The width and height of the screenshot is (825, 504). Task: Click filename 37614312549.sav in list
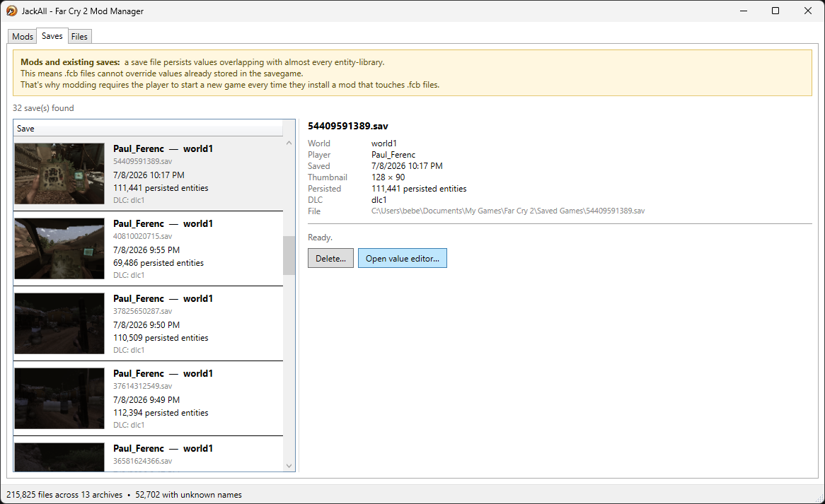click(143, 386)
